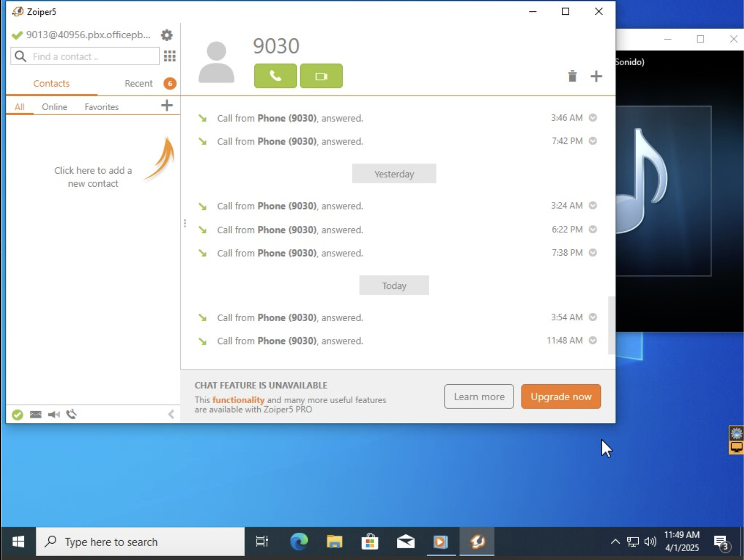Click the speaker audio icon in status bar
The image size is (744, 560).
pyautogui.click(x=54, y=415)
